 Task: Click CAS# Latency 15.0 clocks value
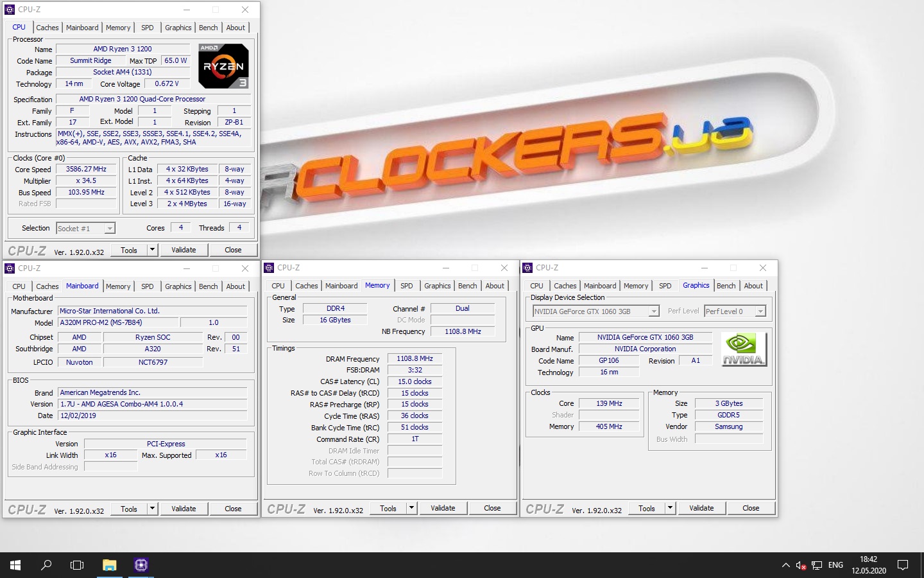tap(415, 381)
